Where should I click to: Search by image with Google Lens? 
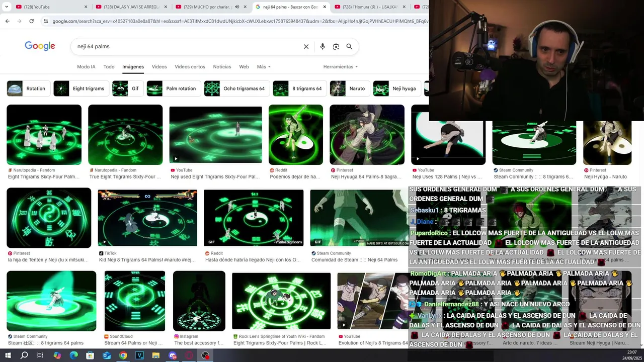[x=336, y=46]
